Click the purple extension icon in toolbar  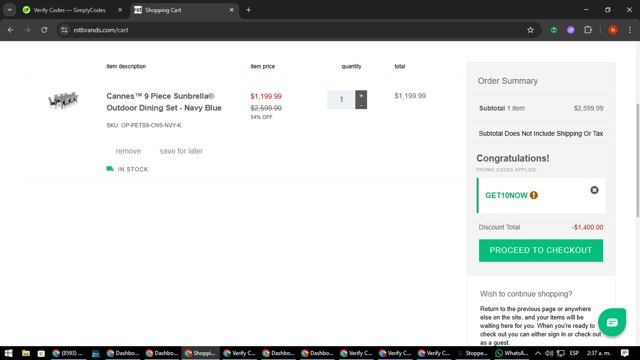[571, 30]
